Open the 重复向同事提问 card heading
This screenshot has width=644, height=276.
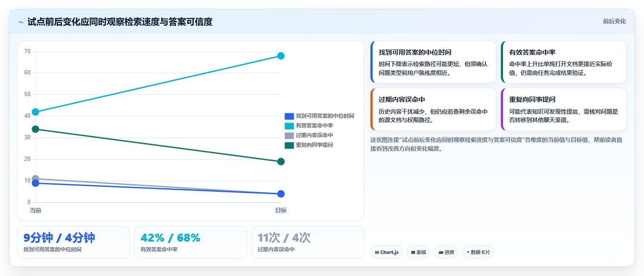click(532, 100)
